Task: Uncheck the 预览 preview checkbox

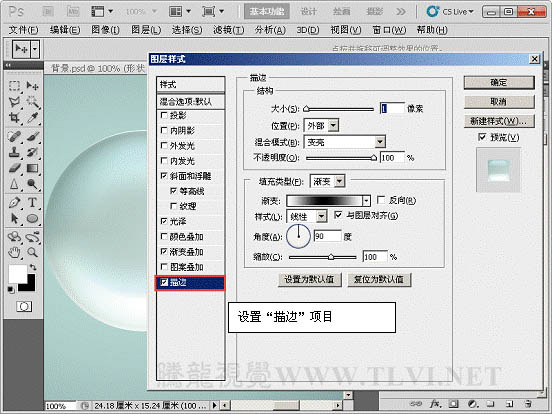Action: [x=482, y=137]
